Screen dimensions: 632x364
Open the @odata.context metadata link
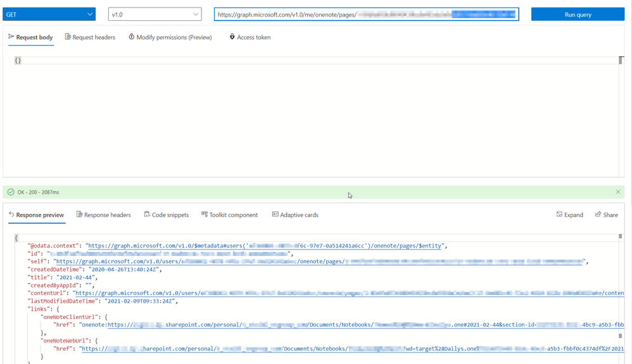pyautogui.click(x=266, y=246)
